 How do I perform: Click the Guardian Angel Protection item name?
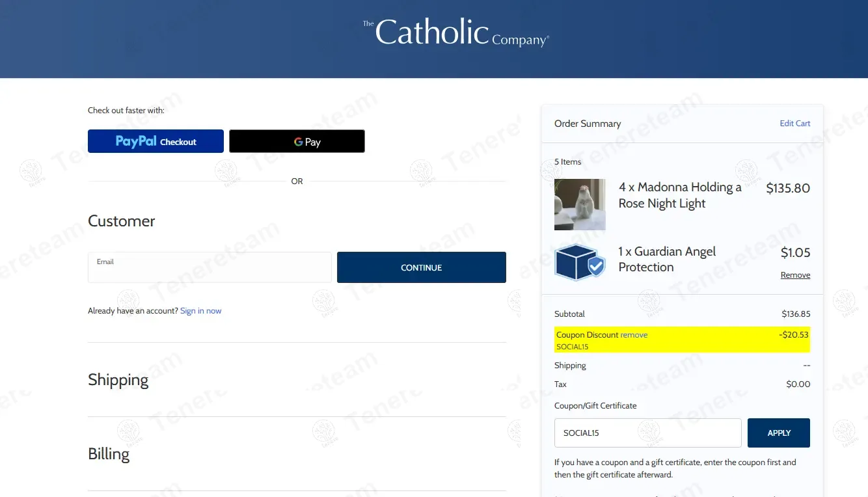tap(667, 260)
